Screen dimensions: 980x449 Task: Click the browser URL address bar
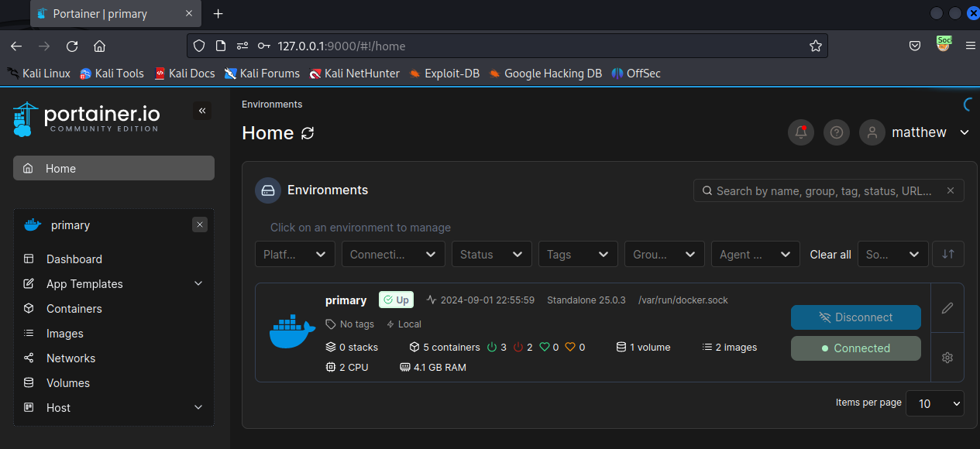[x=507, y=46]
